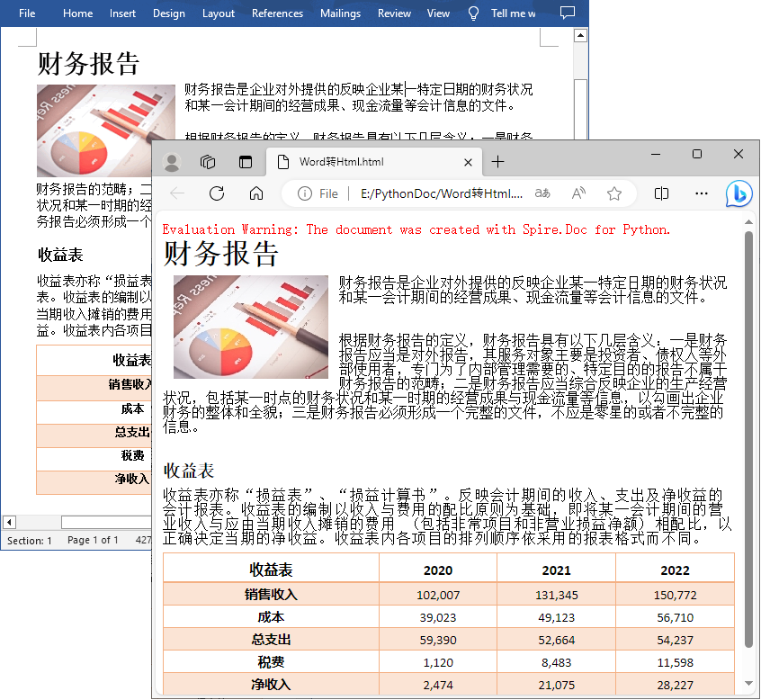Click the 102,007 table cell
The width and height of the screenshot is (761, 700).
coord(438,595)
